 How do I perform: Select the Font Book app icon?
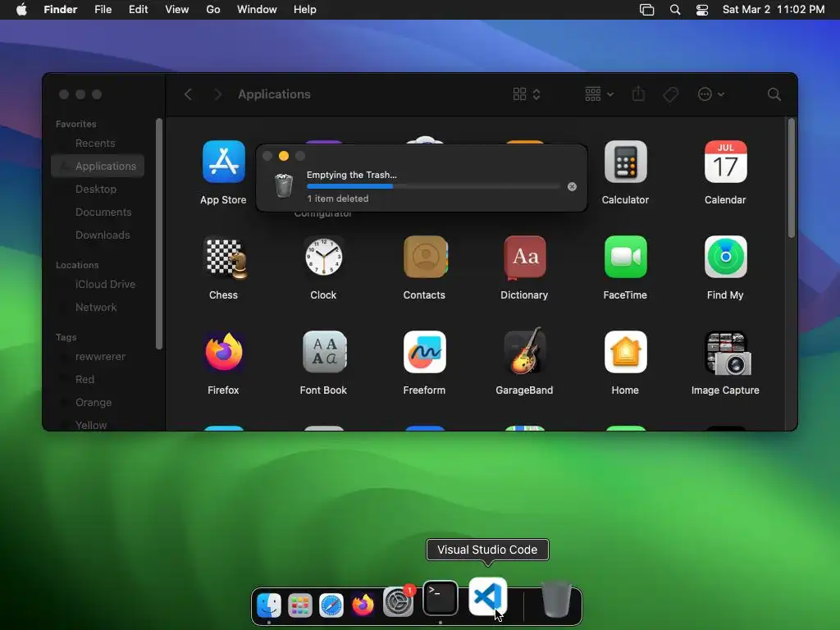[323, 352]
